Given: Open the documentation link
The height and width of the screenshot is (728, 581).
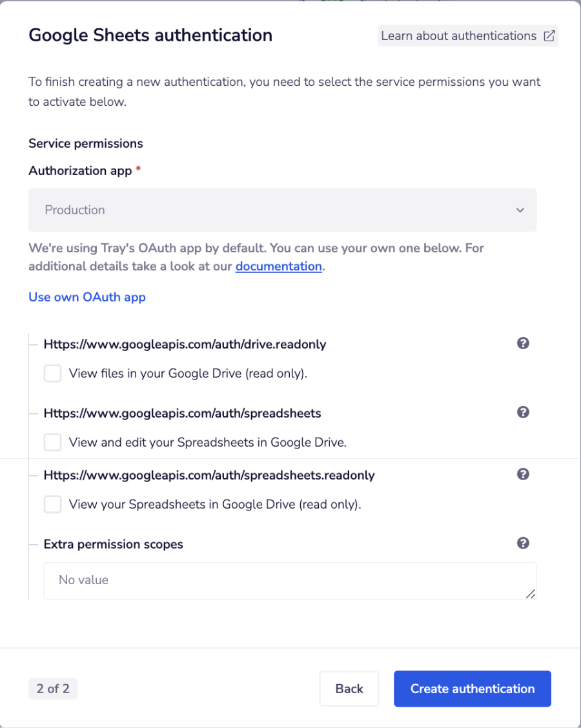Looking at the screenshot, I should pyautogui.click(x=278, y=266).
